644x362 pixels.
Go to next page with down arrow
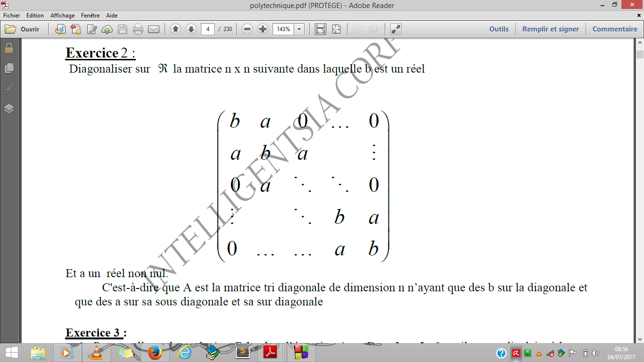pyautogui.click(x=190, y=29)
